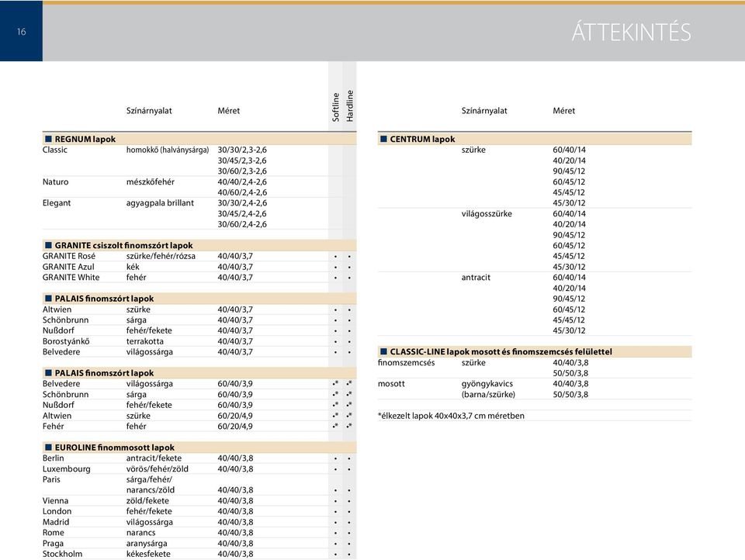
Task: Click the Hardline column header
Action: coord(350,105)
